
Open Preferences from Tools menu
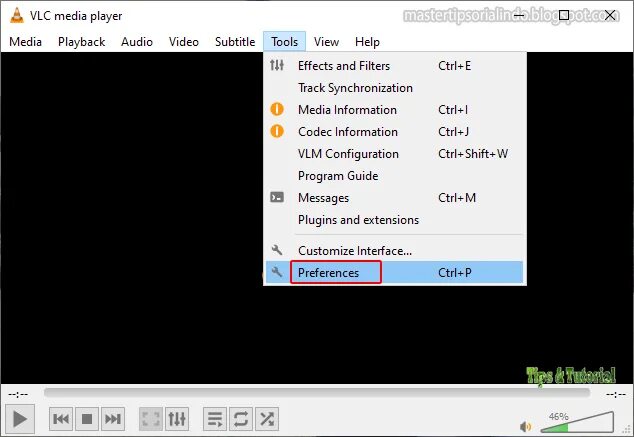(395, 272)
